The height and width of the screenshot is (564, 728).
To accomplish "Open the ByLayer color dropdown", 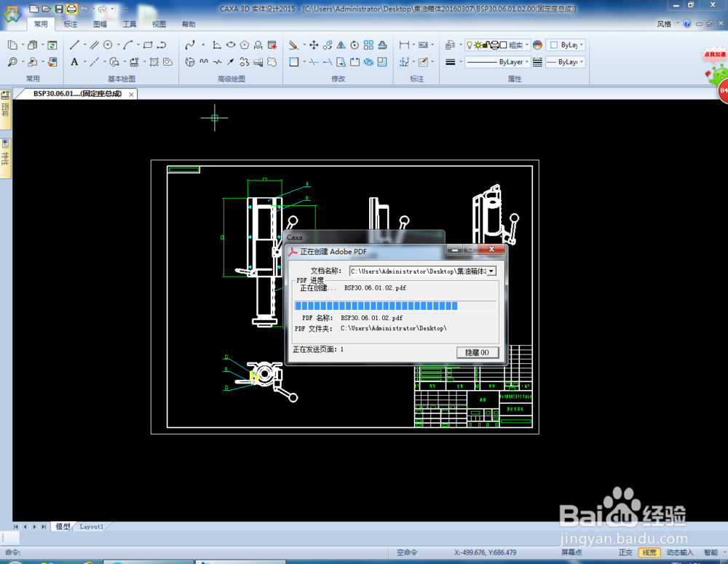I will [566, 45].
